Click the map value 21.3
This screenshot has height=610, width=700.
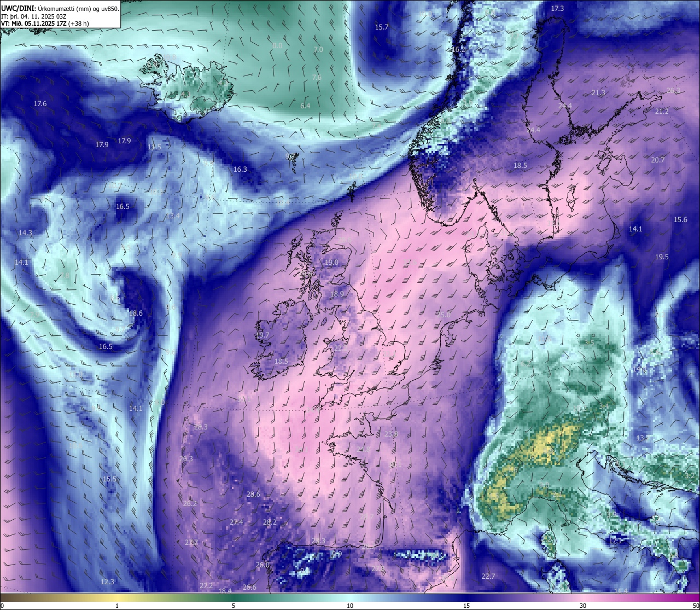click(x=598, y=93)
